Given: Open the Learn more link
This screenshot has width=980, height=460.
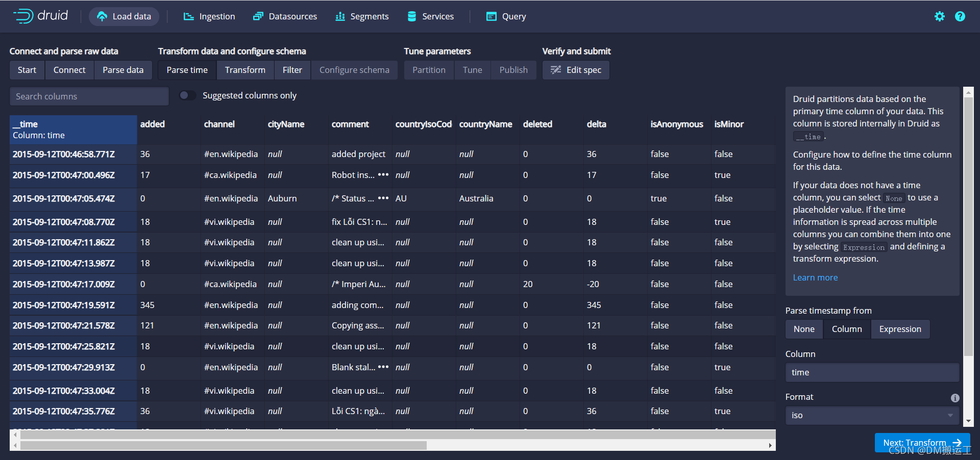Looking at the screenshot, I should [x=815, y=277].
